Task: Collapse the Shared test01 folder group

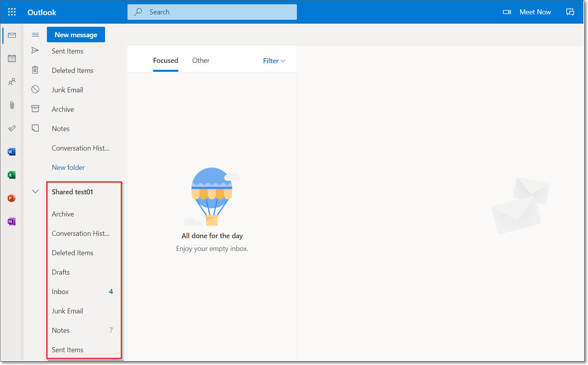Action: (35, 192)
